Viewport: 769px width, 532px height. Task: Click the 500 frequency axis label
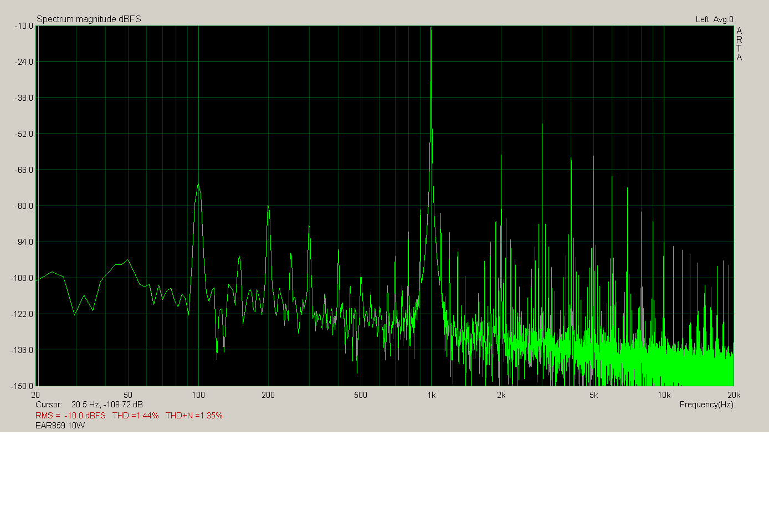(361, 395)
